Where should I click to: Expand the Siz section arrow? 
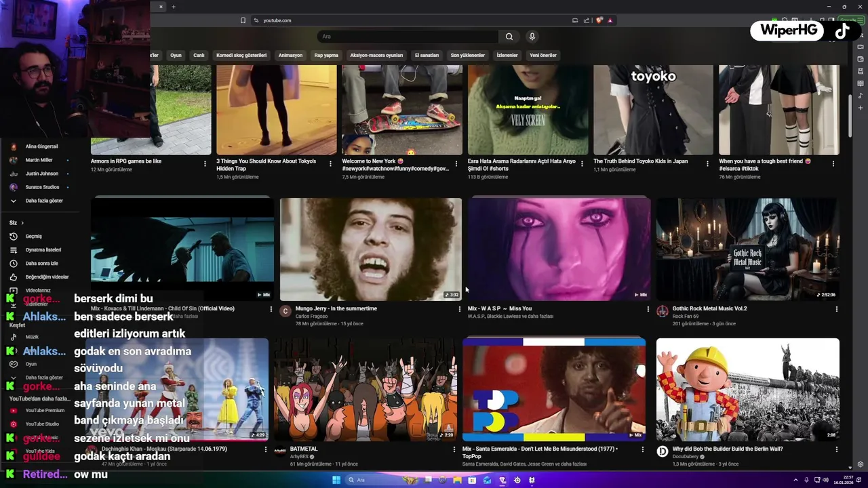(x=22, y=223)
